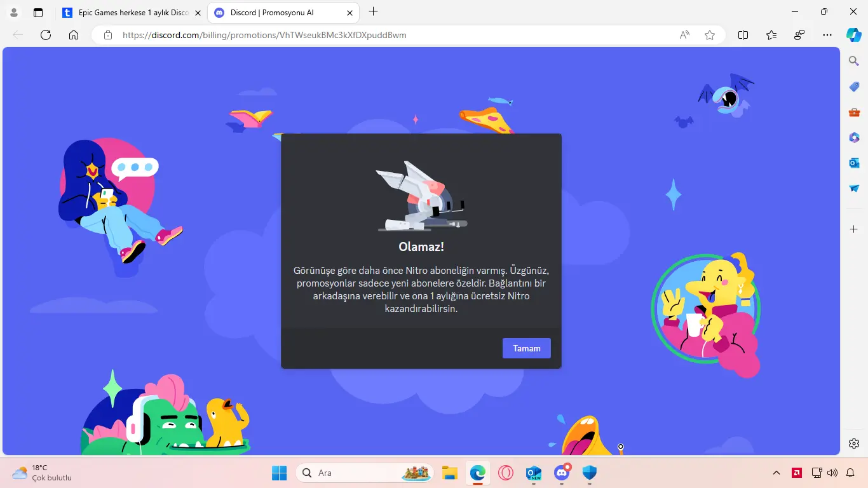Open the shopping tag sidebar icon

[854, 86]
